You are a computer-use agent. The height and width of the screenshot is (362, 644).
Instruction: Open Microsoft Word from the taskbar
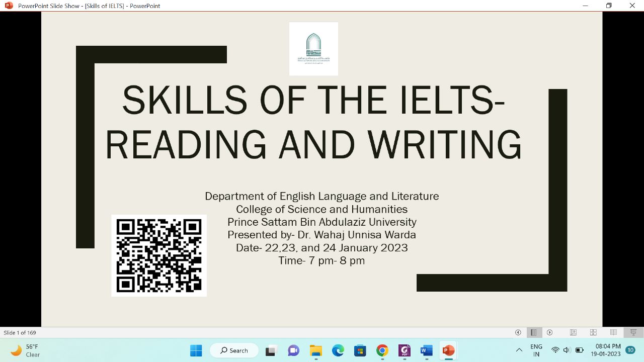coord(426,350)
